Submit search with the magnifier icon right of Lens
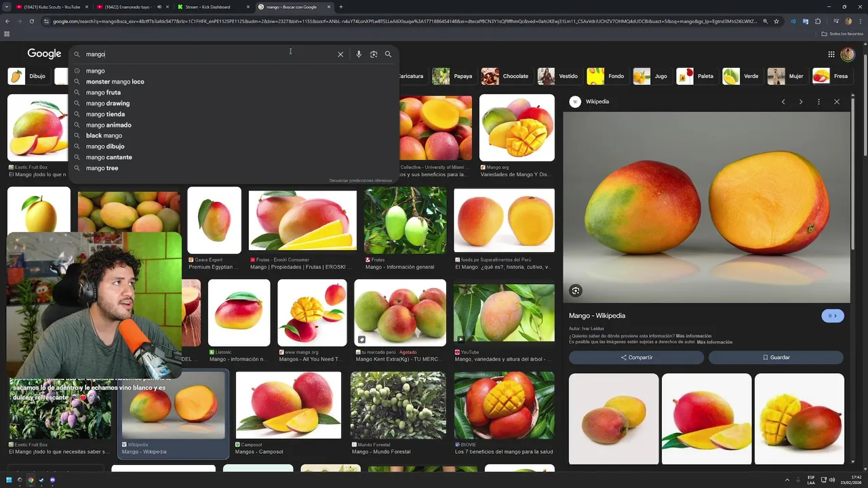868x488 pixels. [388, 54]
